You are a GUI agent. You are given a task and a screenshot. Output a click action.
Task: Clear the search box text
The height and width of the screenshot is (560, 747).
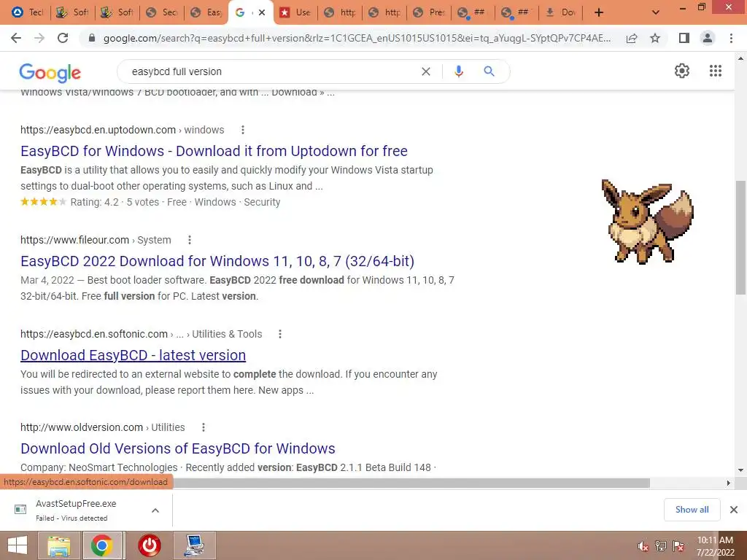pos(426,71)
